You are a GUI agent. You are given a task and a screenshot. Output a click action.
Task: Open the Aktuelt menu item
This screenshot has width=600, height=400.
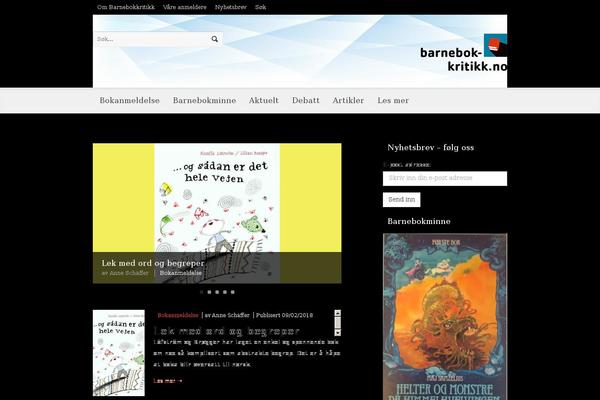click(x=264, y=100)
